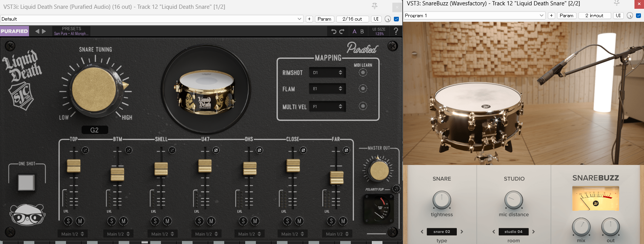Open the TOP channel Main 1/2 output dropdown

pyautogui.click(x=72, y=234)
